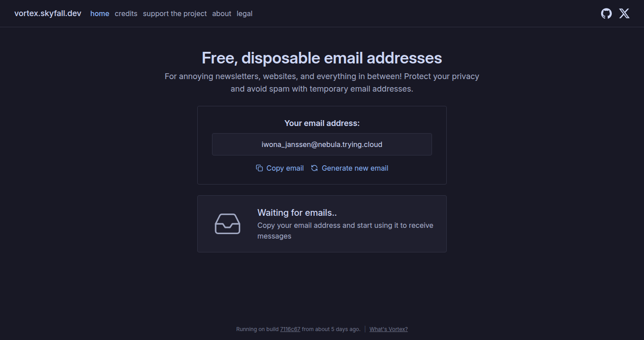Click the vortex.skyfall.dev site title
The image size is (644, 340).
point(48,13)
